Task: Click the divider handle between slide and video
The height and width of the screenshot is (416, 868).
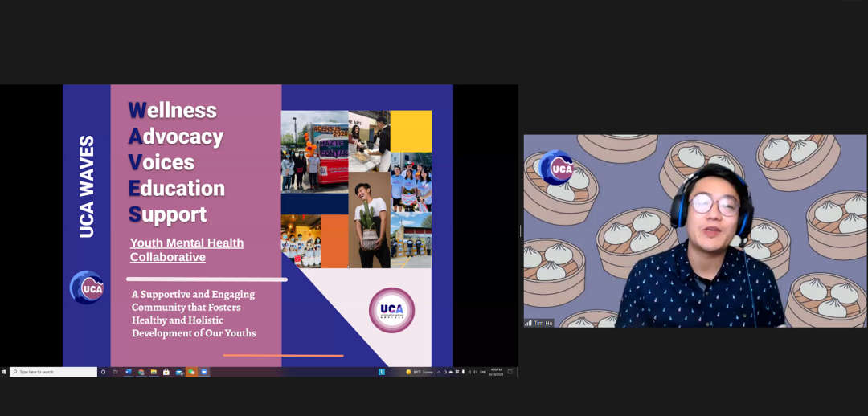Action: pos(521,230)
